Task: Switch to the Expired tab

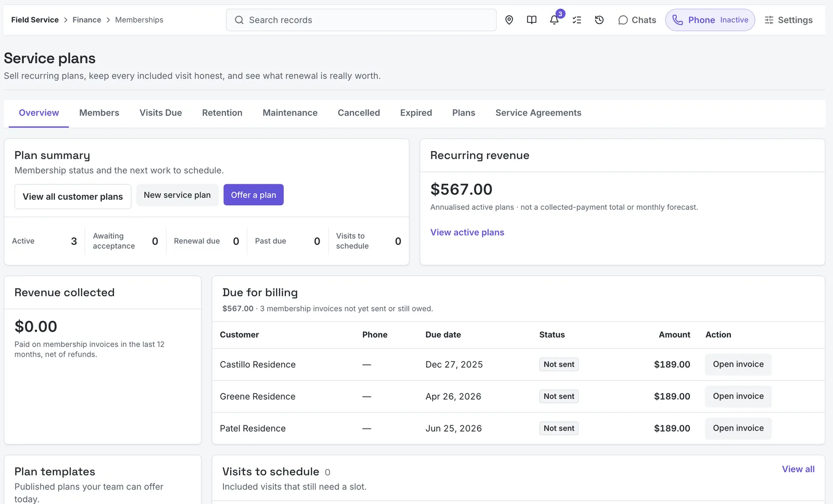Action: [x=416, y=113]
